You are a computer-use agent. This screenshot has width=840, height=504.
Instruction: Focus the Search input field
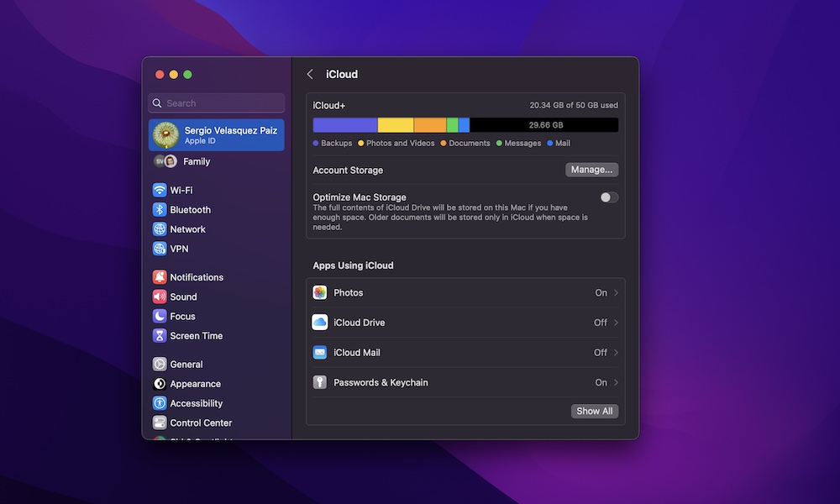(x=217, y=102)
